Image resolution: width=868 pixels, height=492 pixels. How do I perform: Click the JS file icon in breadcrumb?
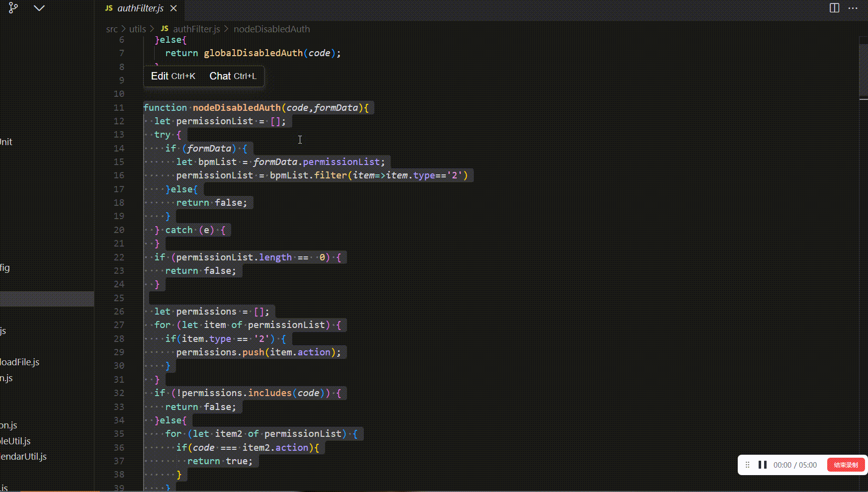165,29
